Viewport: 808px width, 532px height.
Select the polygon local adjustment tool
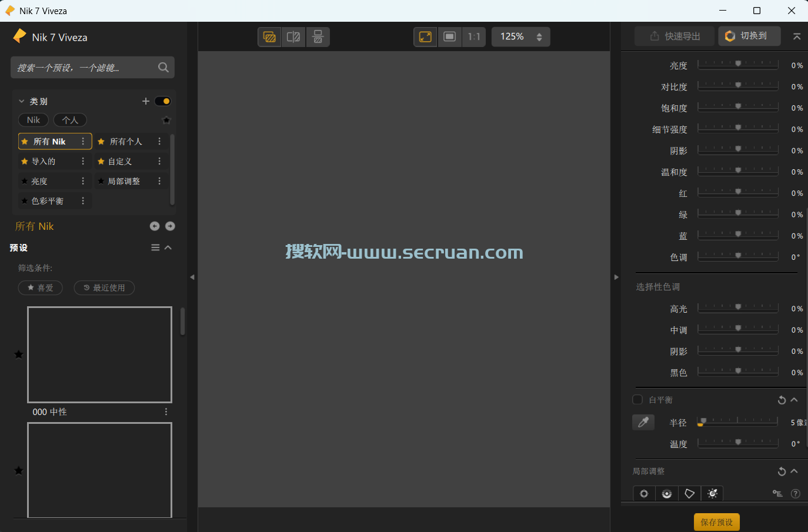pyautogui.click(x=690, y=494)
